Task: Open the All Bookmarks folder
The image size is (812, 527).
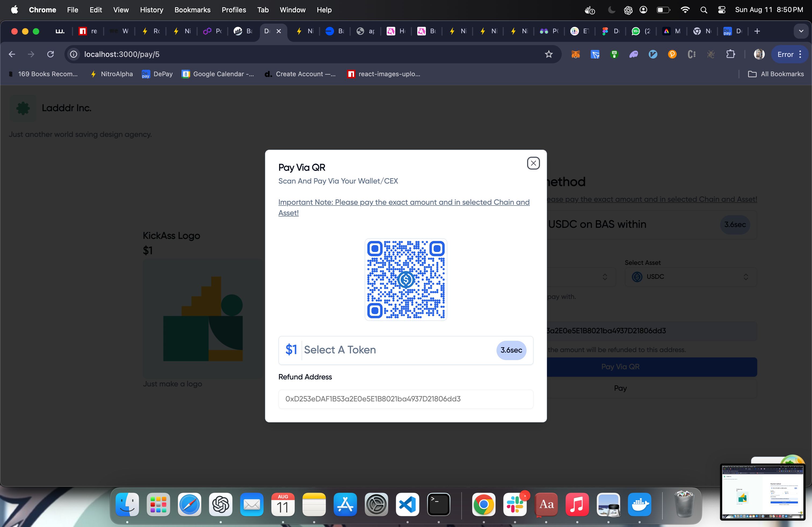Action: click(x=775, y=74)
